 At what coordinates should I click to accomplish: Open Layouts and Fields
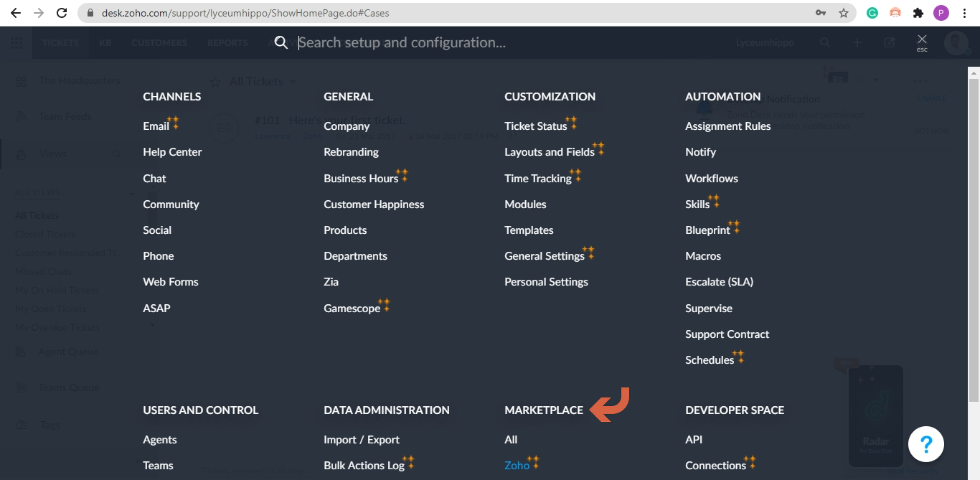550,152
